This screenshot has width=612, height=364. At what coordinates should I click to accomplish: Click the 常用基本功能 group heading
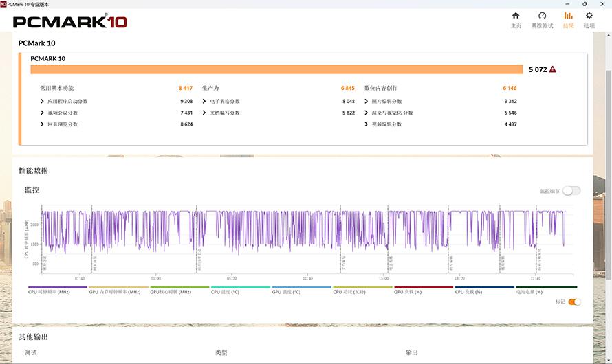pyautogui.click(x=56, y=88)
